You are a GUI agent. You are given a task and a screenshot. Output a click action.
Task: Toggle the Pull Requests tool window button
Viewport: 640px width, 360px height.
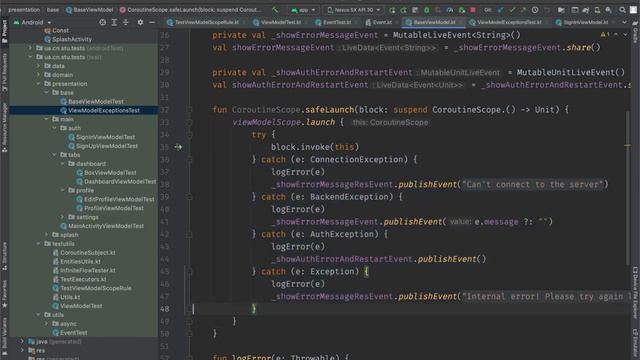point(4,72)
